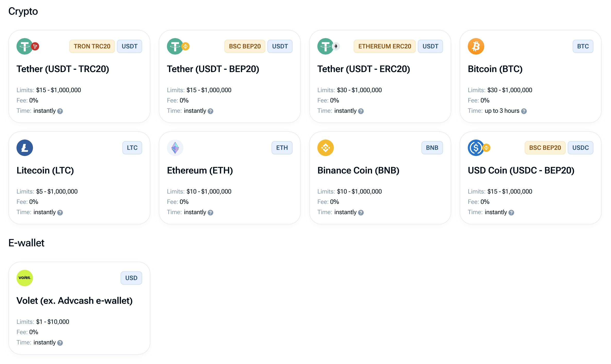This screenshot has height=364, width=611.
Task: Click the USD badge on Volet card
Action: pyautogui.click(x=131, y=278)
